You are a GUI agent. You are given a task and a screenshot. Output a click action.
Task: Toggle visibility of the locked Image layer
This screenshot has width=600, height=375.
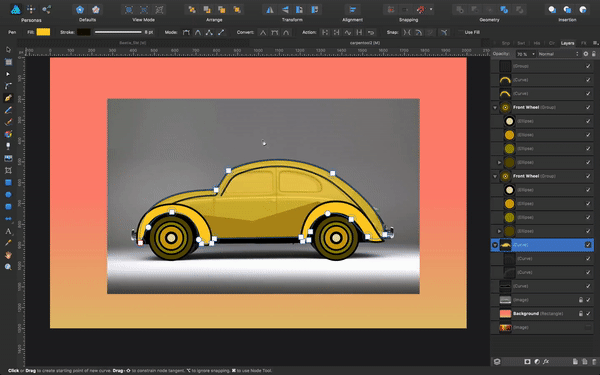click(x=588, y=300)
